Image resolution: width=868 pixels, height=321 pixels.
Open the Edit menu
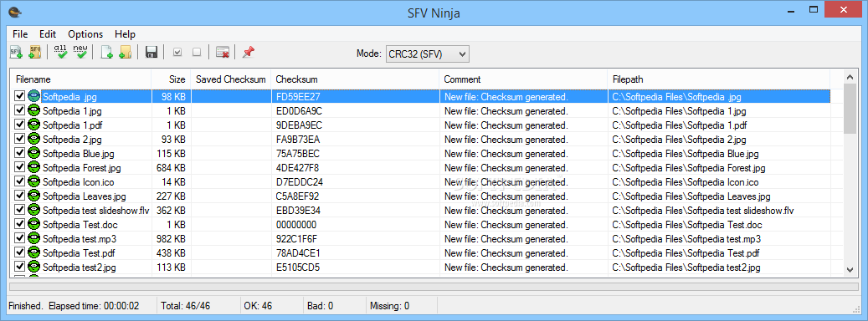click(48, 33)
